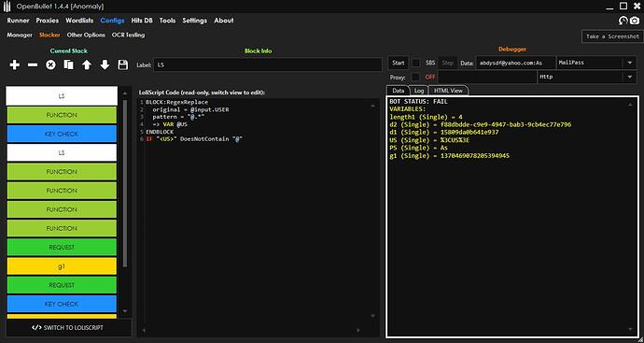Click the Label input field containing LS

point(268,64)
